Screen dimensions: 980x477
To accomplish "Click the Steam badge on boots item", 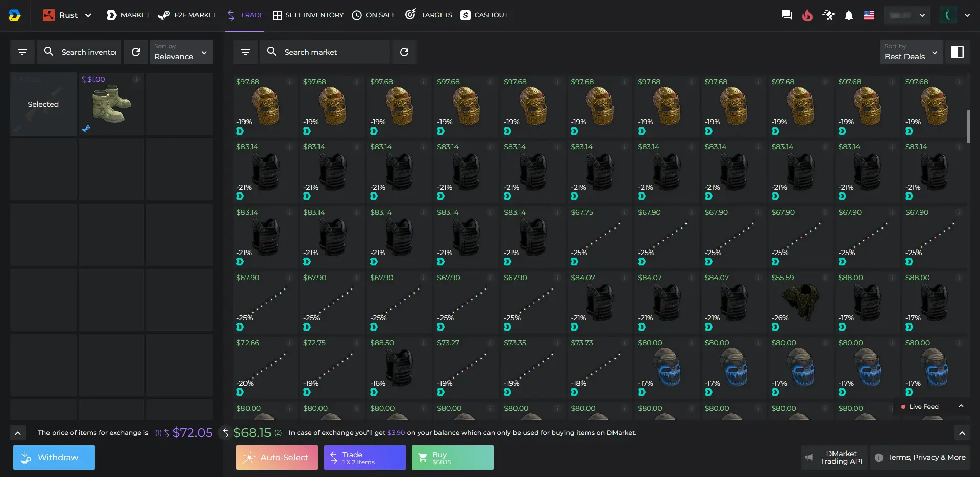I will tap(86, 129).
